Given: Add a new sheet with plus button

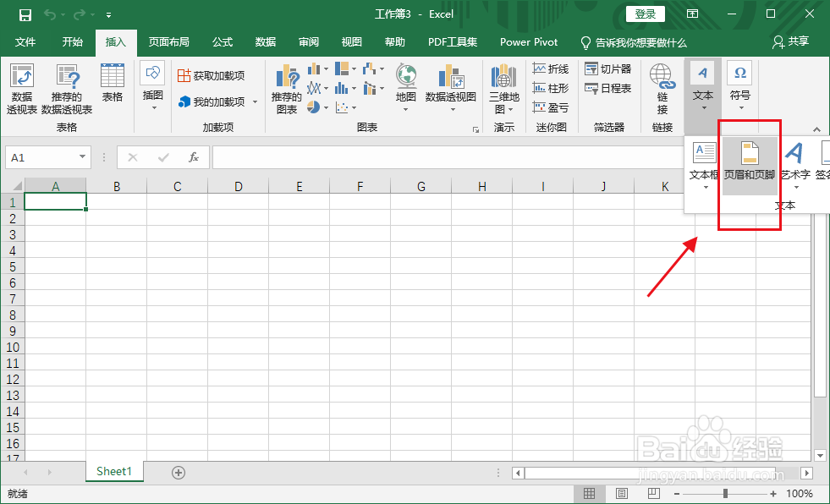Looking at the screenshot, I should point(179,472).
